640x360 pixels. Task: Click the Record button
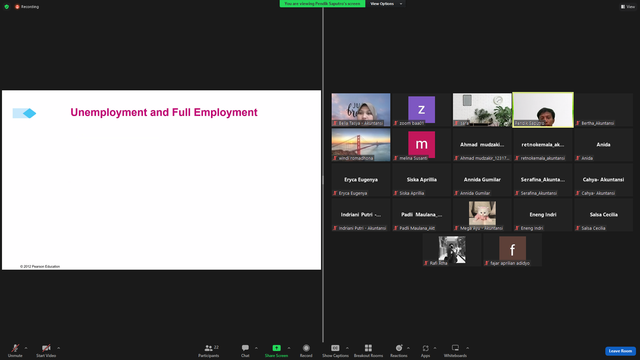click(306, 350)
